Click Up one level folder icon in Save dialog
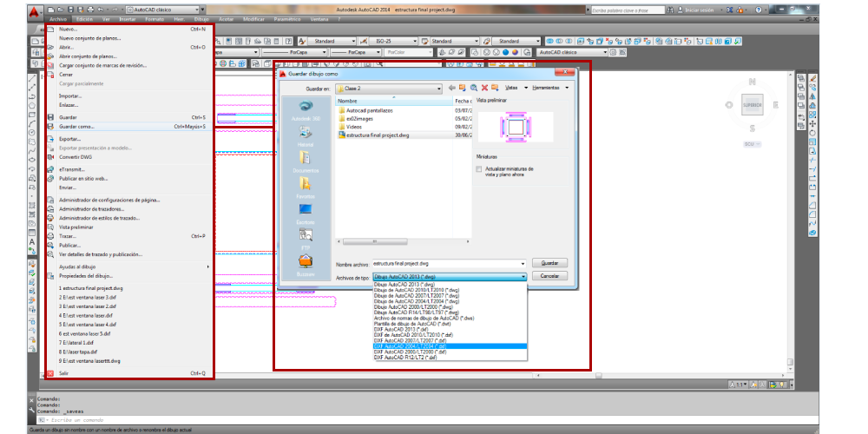868x434 pixels. pos(463,88)
